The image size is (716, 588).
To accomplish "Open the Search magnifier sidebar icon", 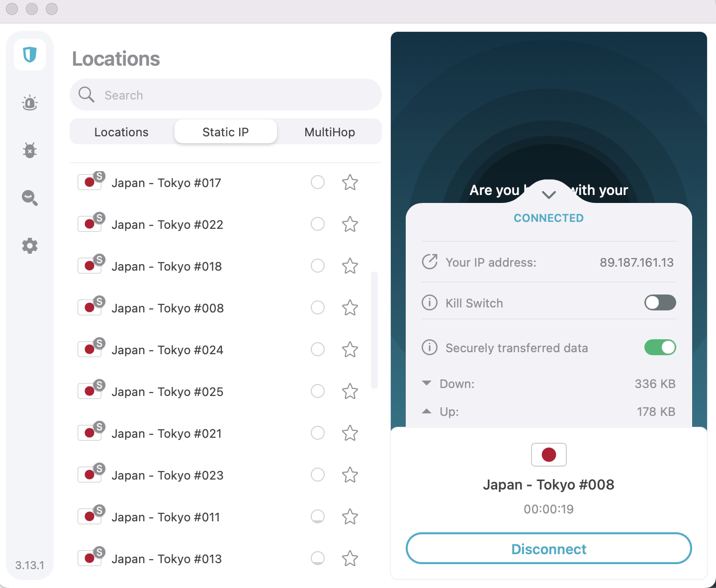I will (x=30, y=197).
